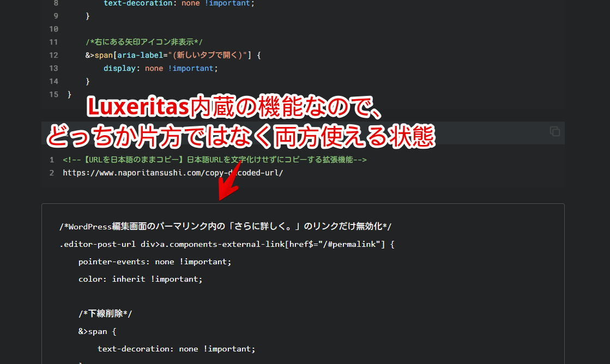Click the '&>span {' line in lower block
The height and width of the screenshot is (364, 610).
click(97, 331)
